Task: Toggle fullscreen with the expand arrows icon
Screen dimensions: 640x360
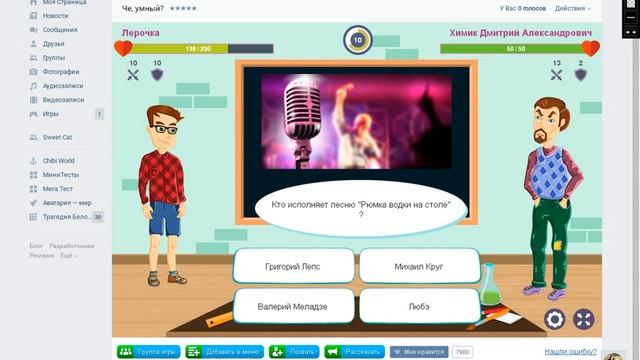Action: coord(584,319)
